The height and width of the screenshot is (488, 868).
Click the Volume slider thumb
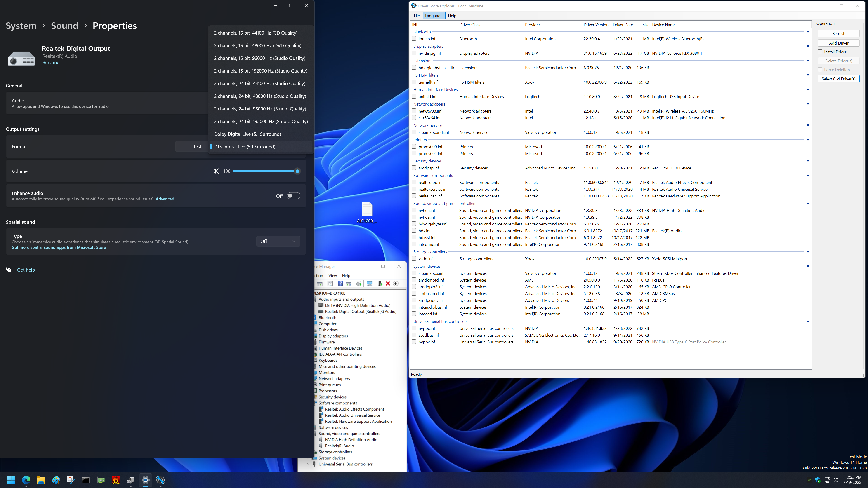pos(297,171)
